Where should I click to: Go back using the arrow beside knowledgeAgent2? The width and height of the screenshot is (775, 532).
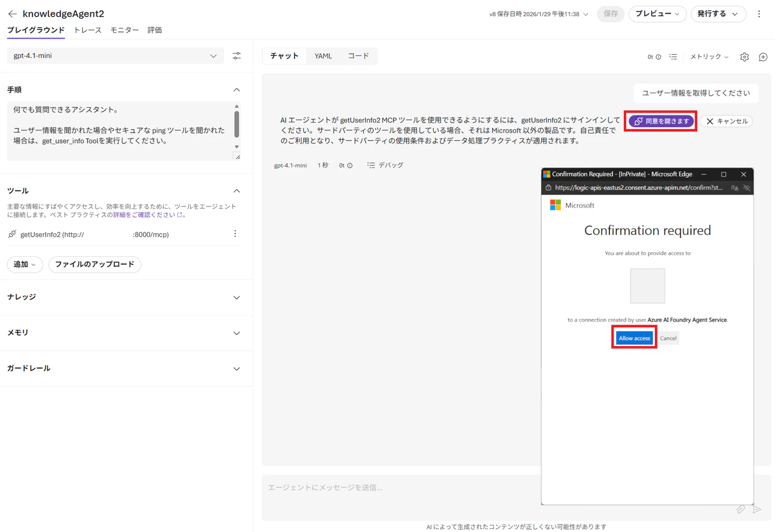pyautogui.click(x=12, y=14)
